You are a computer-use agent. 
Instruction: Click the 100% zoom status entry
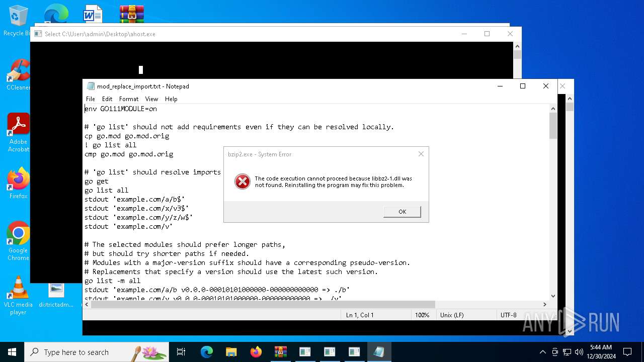pos(422,315)
